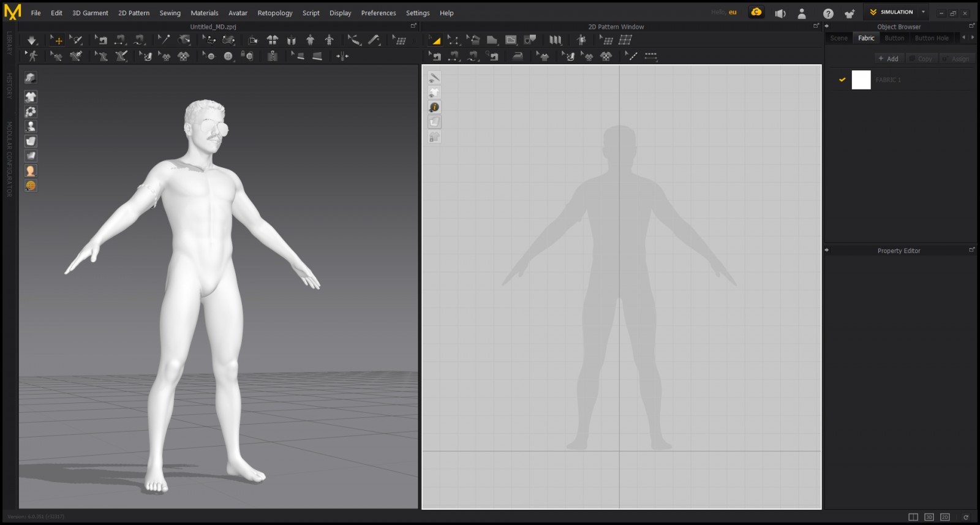Click the Simulate down-arrow icon
The height and width of the screenshot is (525, 980).
pyautogui.click(x=31, y=40)
